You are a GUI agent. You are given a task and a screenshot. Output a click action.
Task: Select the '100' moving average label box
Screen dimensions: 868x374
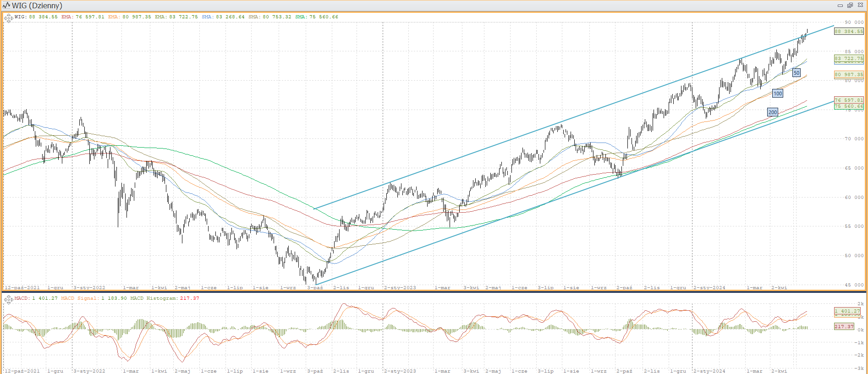pyautogui.click(x=778, y=93)
